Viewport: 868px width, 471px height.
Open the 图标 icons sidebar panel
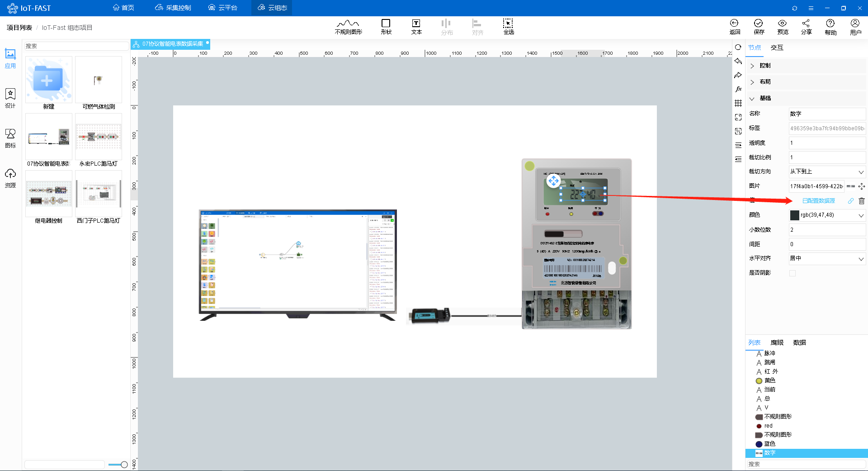(x=10, y=138)
